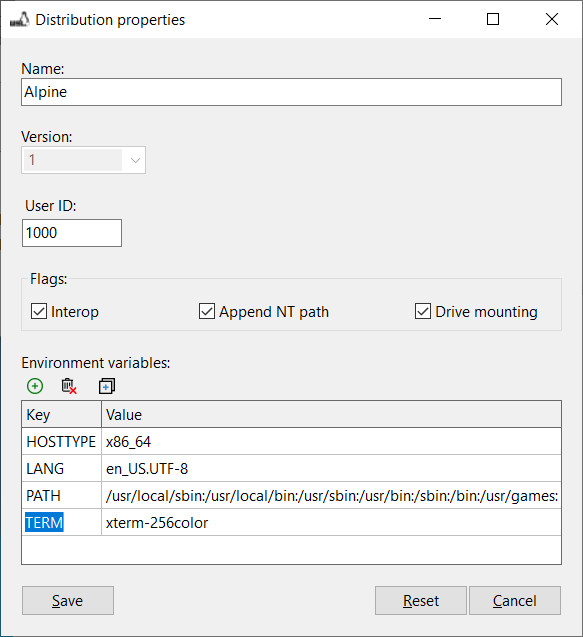The height and width of the screenshot is (637, 583).
Task: Select the PATH key cell
Action: pos(61,496)
